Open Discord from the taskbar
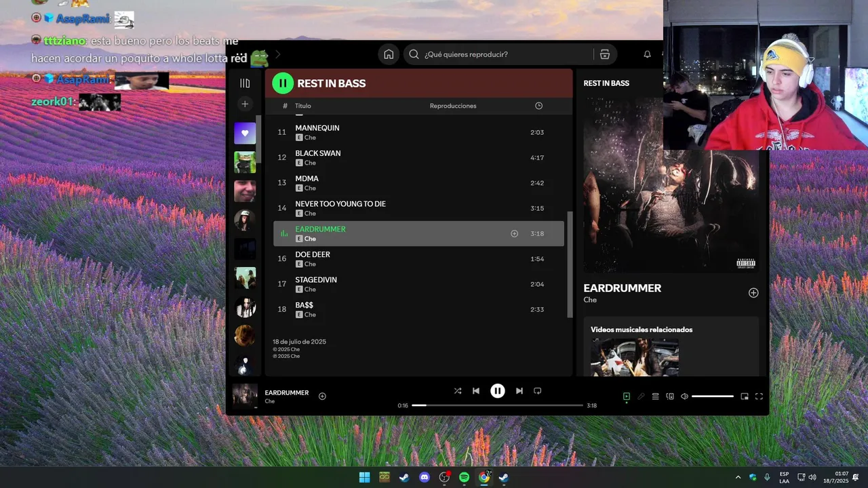 pyautogui.click(x=425, y=477)
